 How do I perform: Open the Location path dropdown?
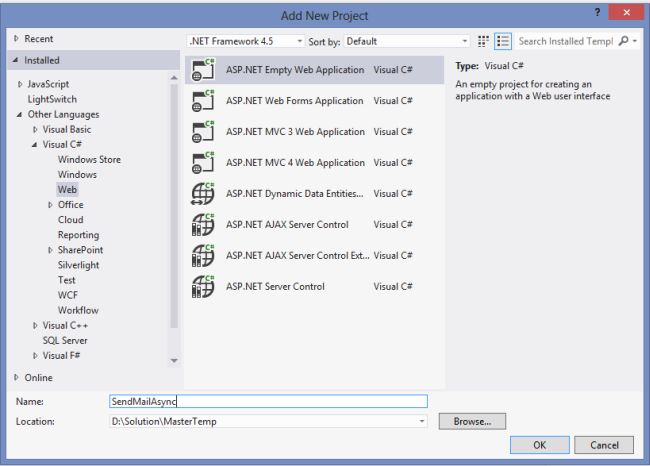point(422,422)
